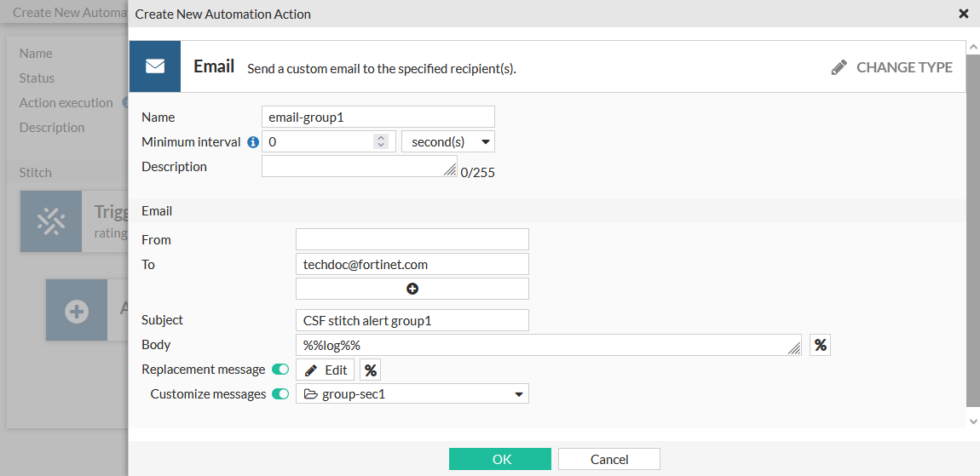Screen dimensions: 980x476
Task: Click the Change Type pencil icon
Action: [839, 67]
